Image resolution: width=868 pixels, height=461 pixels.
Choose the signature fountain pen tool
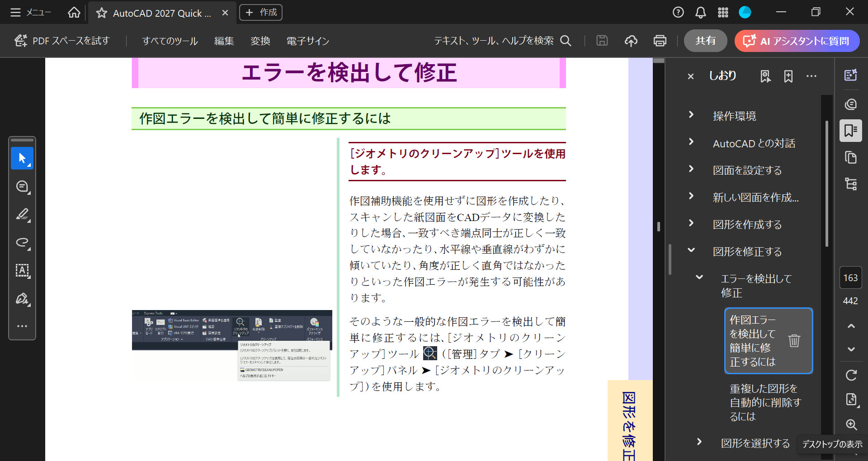[22, 298]
